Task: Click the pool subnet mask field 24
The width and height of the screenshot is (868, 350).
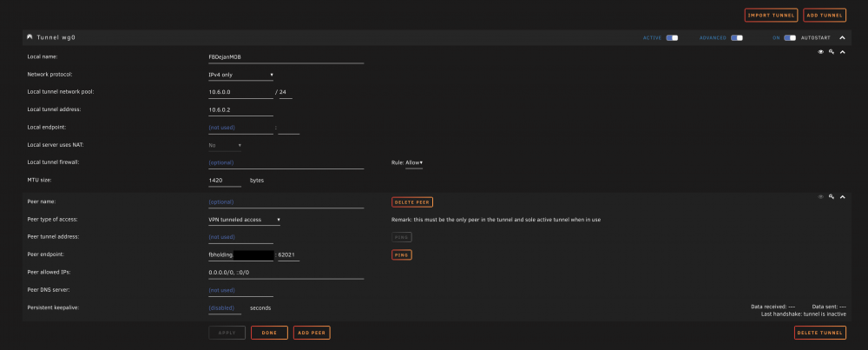Action: pyautogui.click(x=286, y=92)
